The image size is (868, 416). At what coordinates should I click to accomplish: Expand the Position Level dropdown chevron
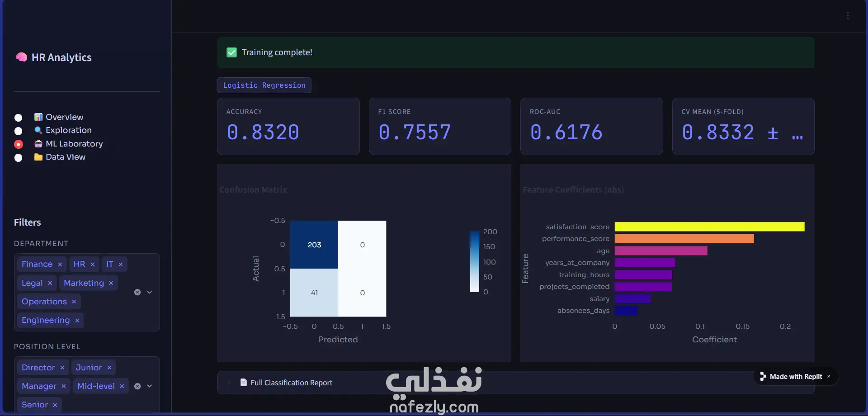[x=149, y=386]
